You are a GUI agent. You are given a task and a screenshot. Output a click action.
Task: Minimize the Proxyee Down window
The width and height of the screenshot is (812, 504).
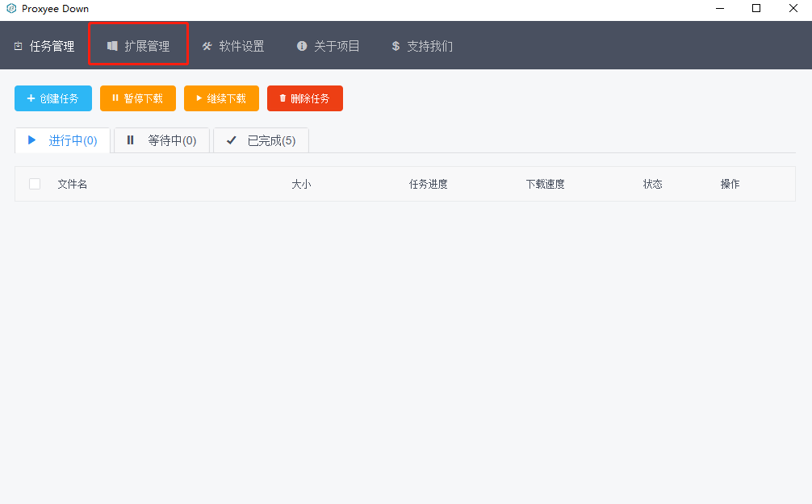point(720,8)
